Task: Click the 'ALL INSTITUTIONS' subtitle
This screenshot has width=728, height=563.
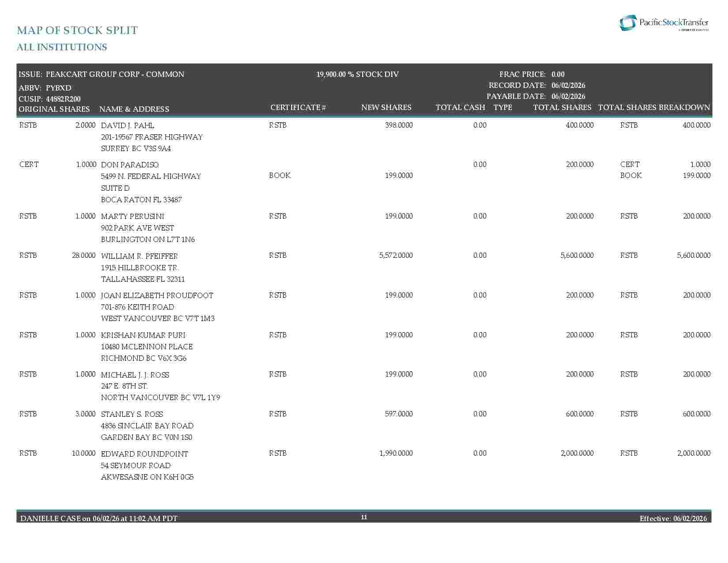Action: coord(62,47)
